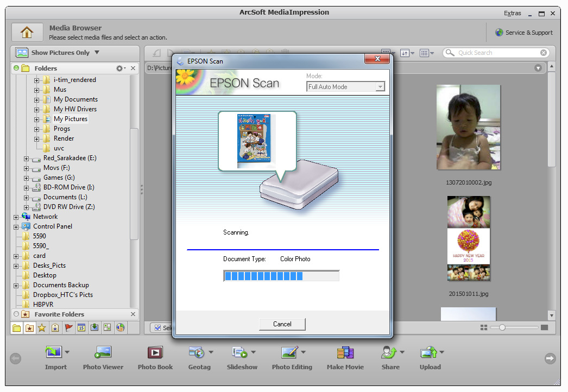The image size is (568, 392).
Task: Open the Extras menu
Action: 512,14
